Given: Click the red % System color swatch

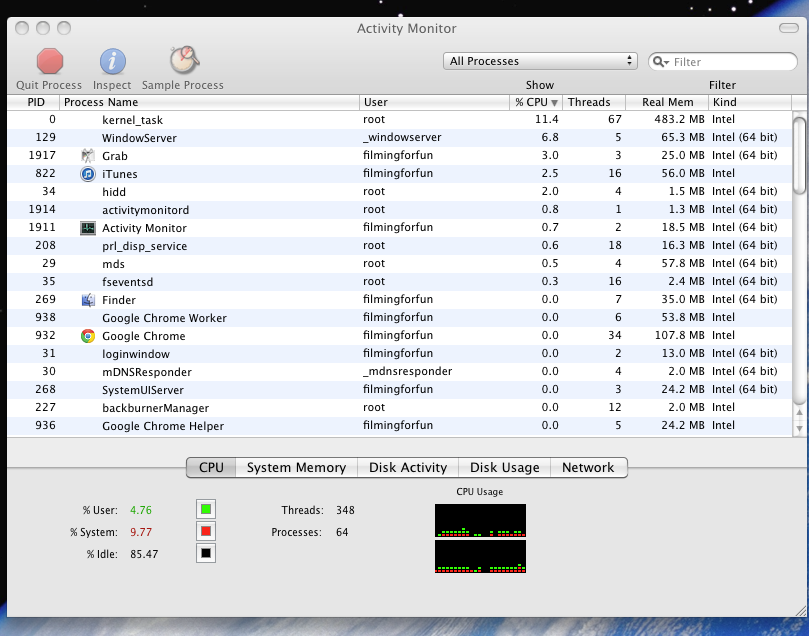Looking at the screenshot, I should tap(206, 531).
